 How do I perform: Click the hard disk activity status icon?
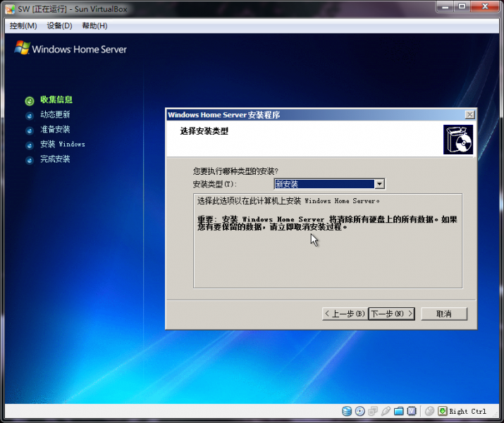click(x=347, y=411)
